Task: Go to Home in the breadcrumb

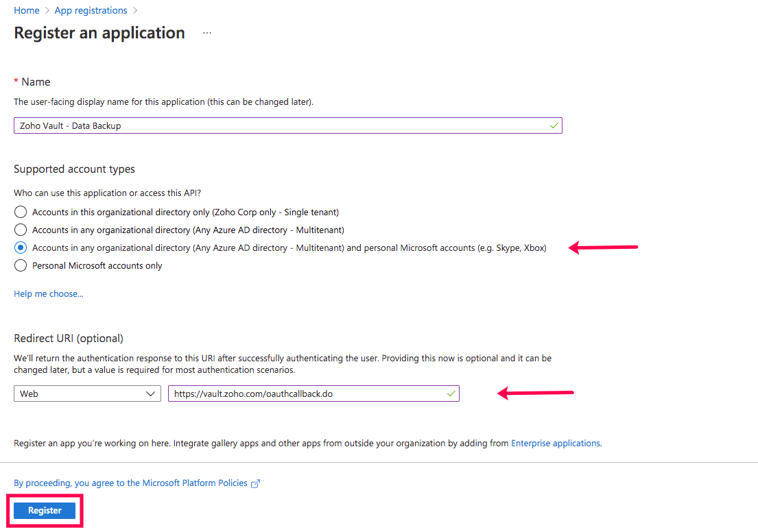Action: click(26, 10)
